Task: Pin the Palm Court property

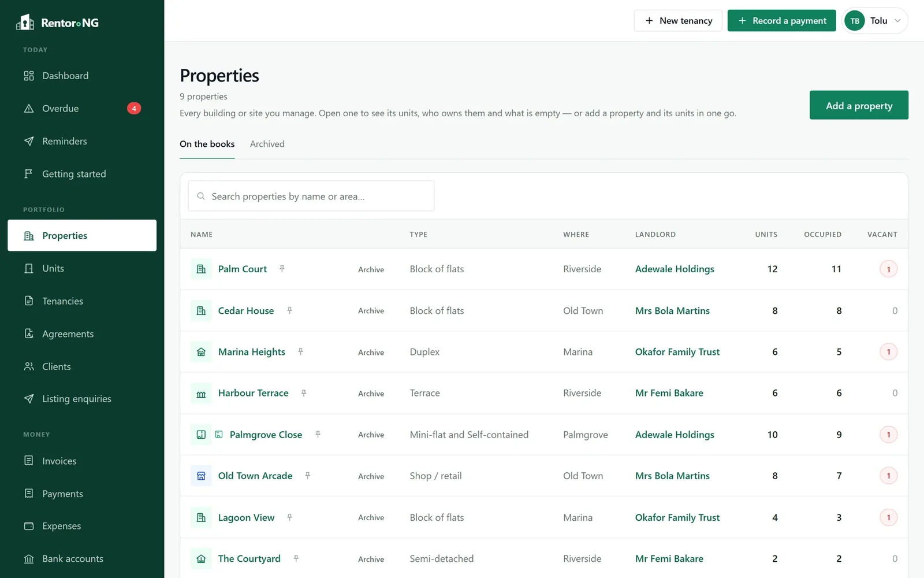Action: click(282, 269)
